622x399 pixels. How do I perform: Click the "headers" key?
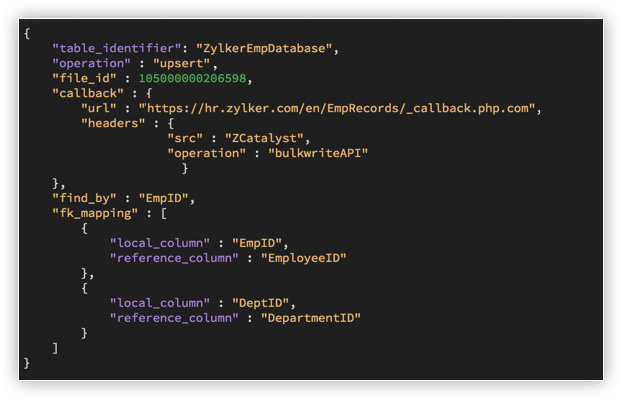[113, 123]
